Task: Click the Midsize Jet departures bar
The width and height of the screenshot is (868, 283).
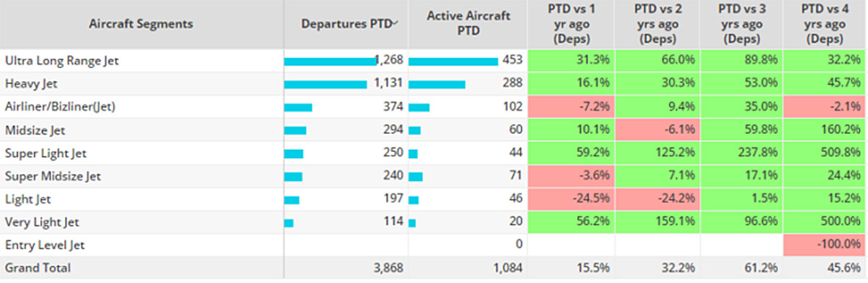Action: point(295,130)
